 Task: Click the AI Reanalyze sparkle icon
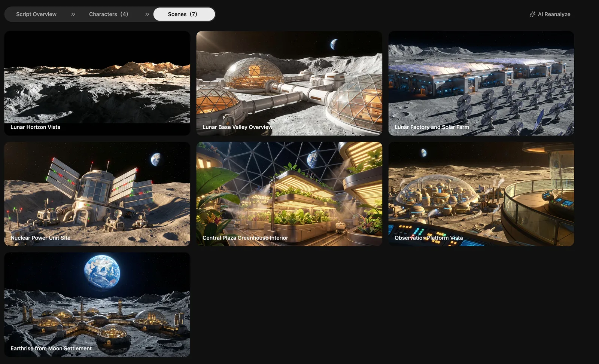point(532,14)
